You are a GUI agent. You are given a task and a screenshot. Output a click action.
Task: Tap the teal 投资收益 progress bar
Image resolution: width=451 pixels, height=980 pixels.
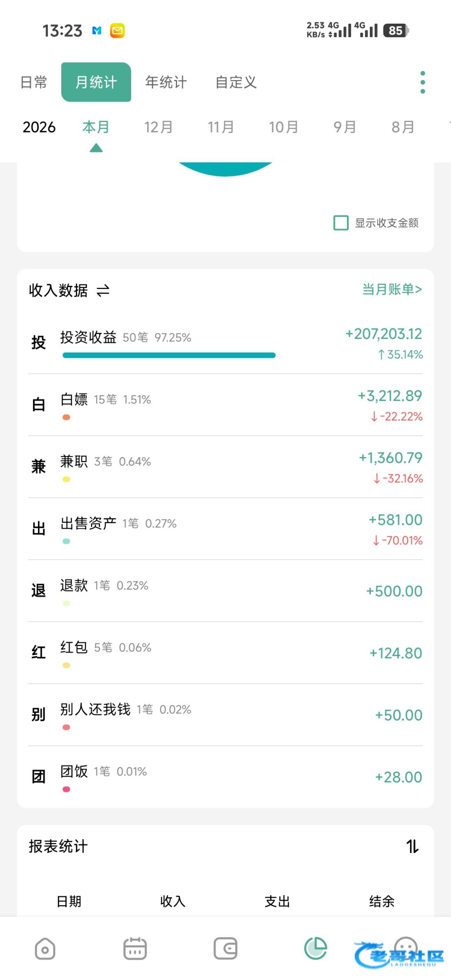[169, 355]
